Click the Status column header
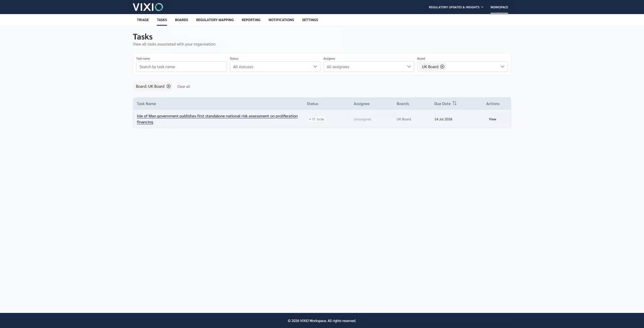This screenshot has width=644, height=328. click(313, 104)
